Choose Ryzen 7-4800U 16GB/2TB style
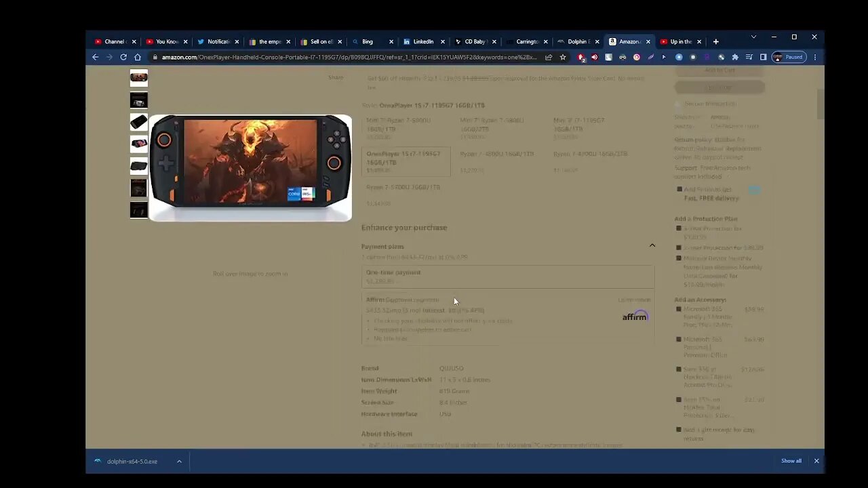Viewport: 868px width, 488px height. point(592,161)
